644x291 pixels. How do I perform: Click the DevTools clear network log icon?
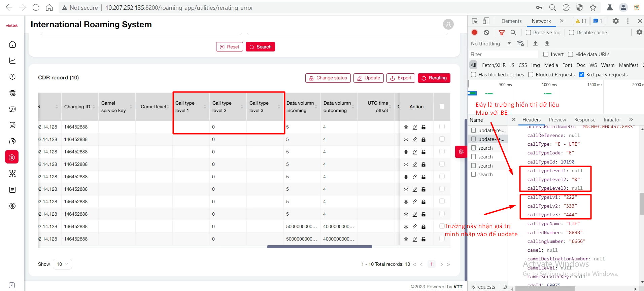tap(486, 33)
